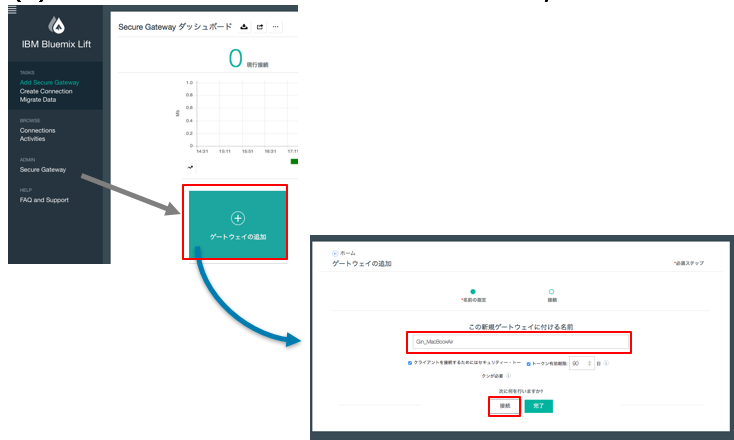This screenshot has width=734, height=440.
Task: Open FAQ and Support link
Action: (44, 200)
